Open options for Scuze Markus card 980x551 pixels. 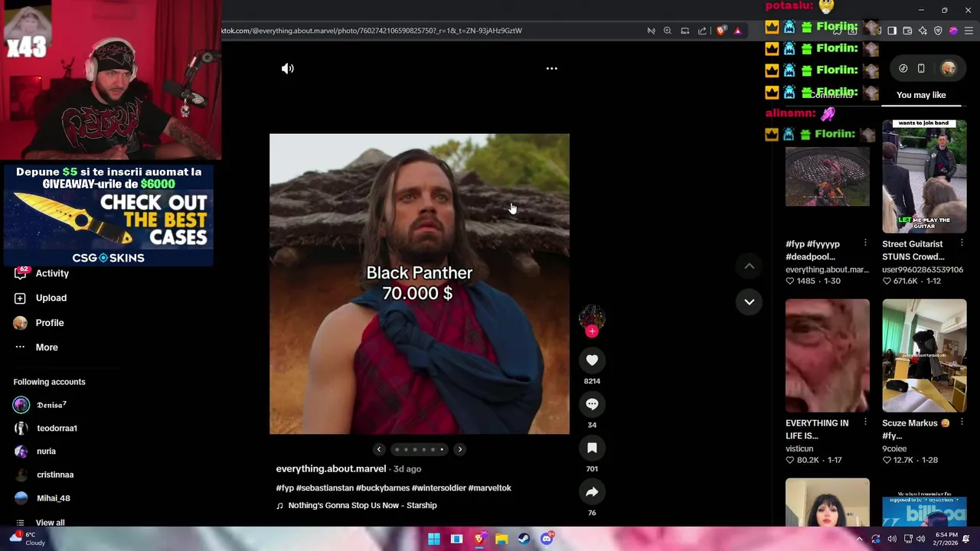pos(962,422)
